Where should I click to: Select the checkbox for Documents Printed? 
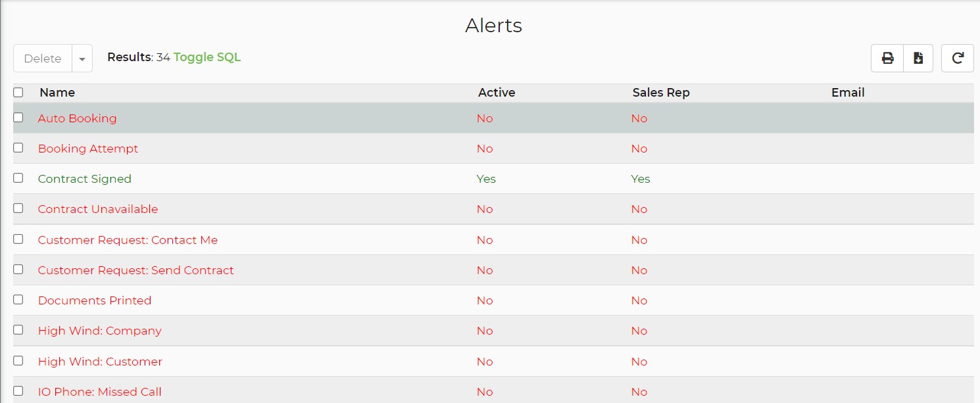coord(18,300)
